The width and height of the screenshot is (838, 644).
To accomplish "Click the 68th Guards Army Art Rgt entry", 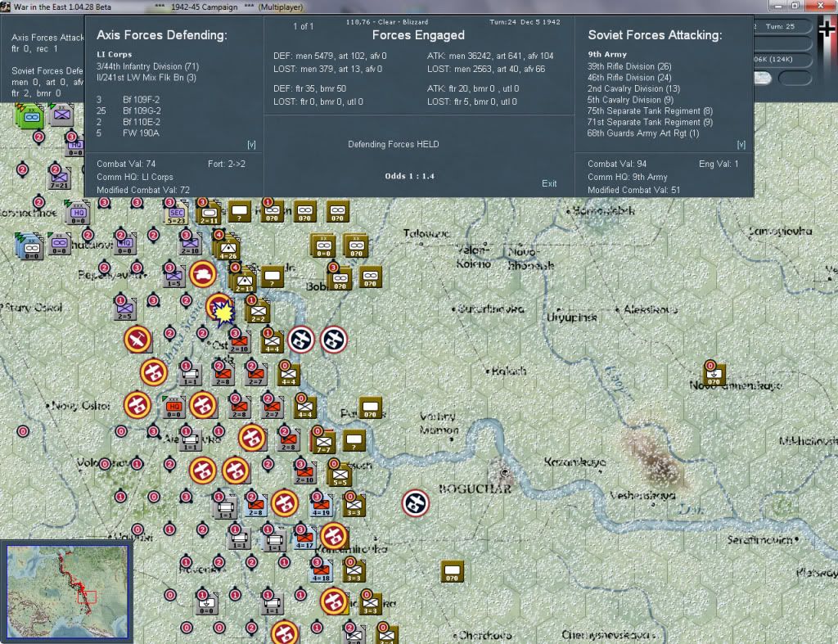I will coord(643,133).
